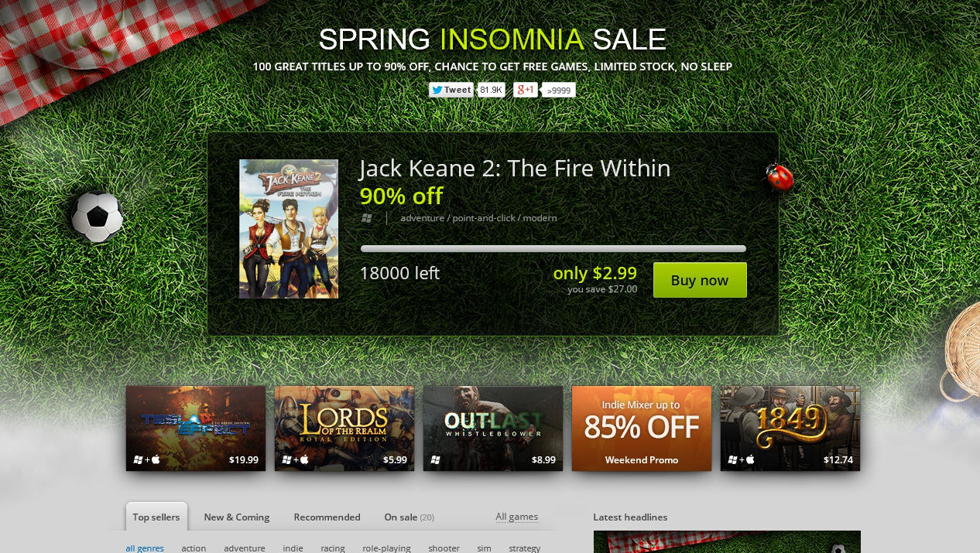Open the 1849 game tile
Viewport: 980px width, 553px height.
coord(790,428)
